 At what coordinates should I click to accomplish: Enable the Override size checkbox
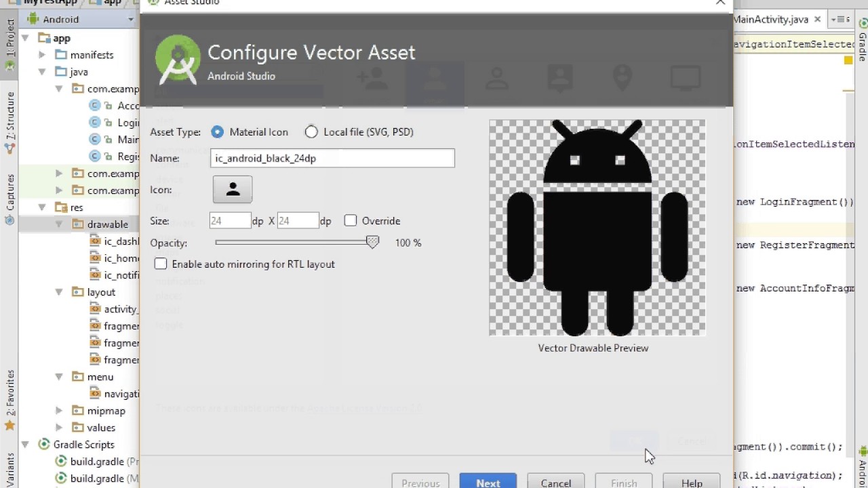(x=351, y=220)
